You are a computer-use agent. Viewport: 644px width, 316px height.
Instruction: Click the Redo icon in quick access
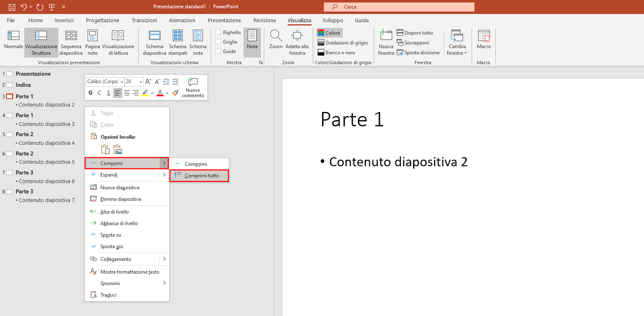40,7
